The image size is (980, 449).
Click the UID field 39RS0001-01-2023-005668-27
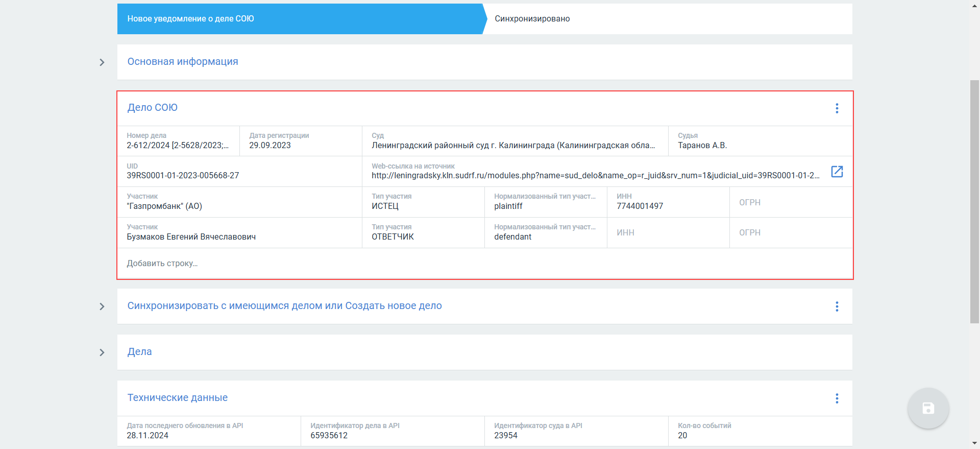240,172
